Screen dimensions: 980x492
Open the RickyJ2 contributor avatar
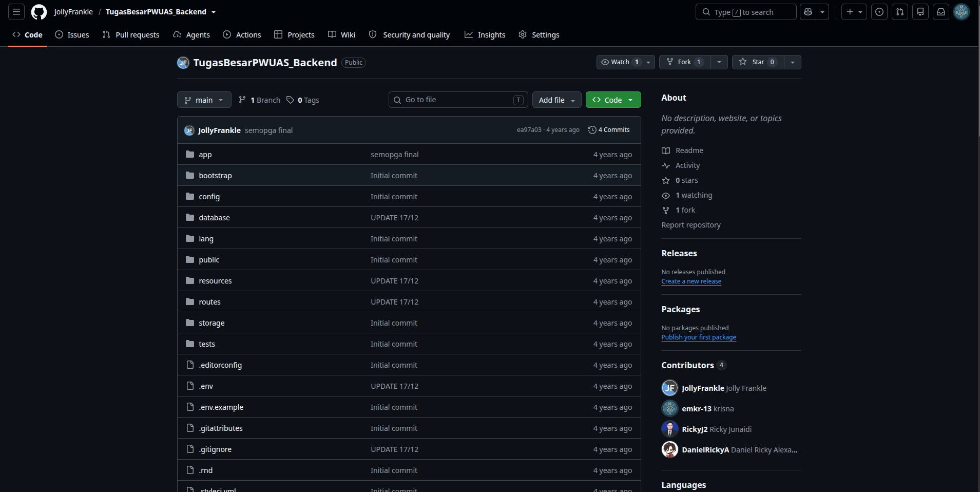[670, 429]
